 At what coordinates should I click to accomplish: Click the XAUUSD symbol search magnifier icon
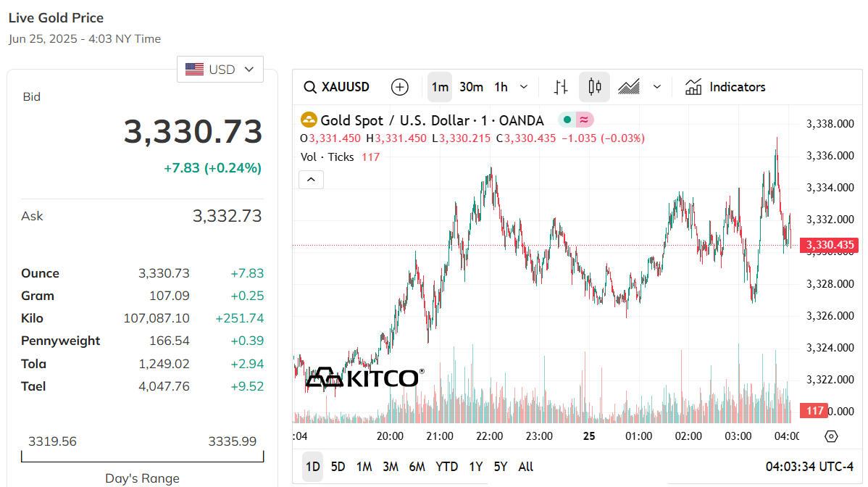[x=310, y=87]
